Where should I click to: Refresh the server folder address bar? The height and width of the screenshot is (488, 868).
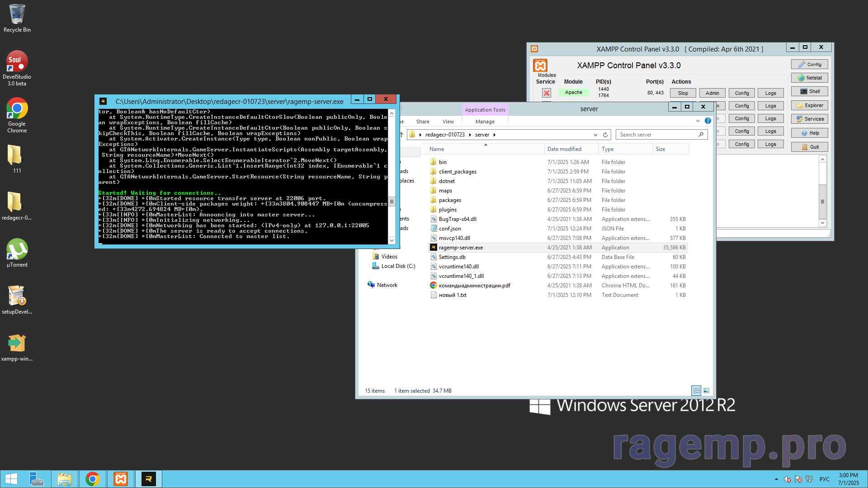coord(605,135)
